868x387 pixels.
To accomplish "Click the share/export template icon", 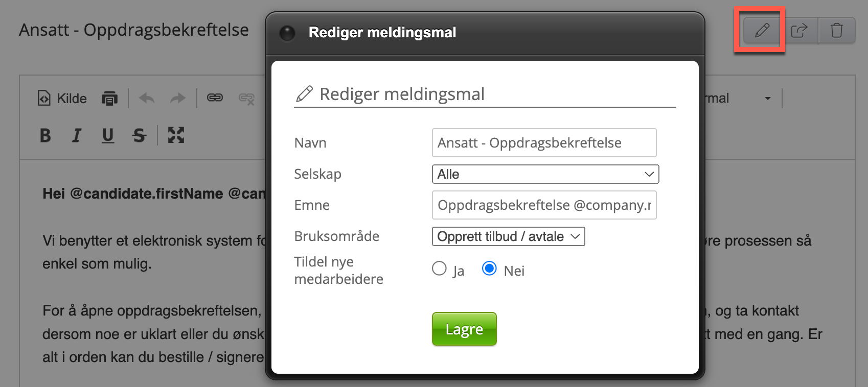I will pos(799,31).
